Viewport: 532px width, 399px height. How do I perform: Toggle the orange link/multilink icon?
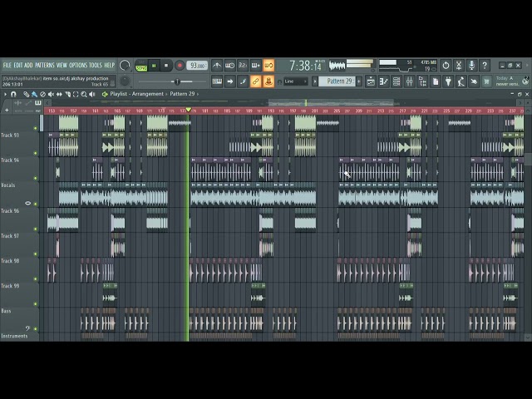click(x=255, y=81)
